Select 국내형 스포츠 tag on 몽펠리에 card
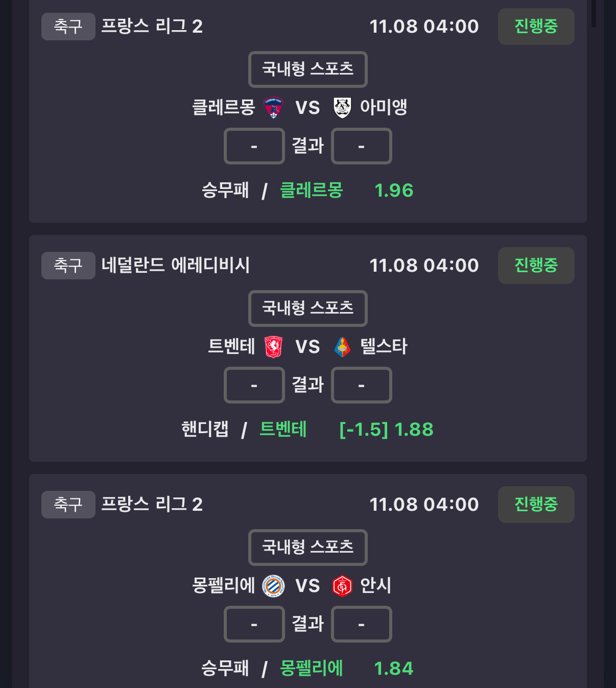The width and height of the screenshot is (616, 688). click(307, 547)
